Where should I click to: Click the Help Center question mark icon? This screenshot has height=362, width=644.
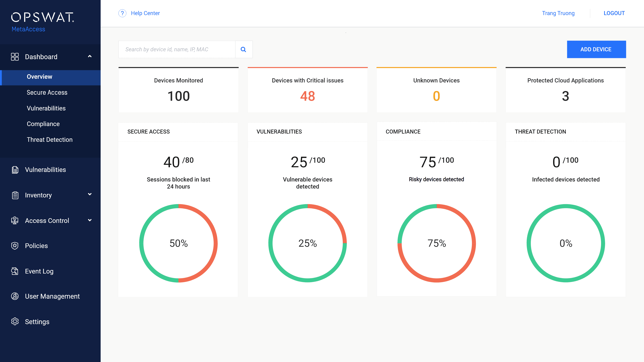[122, 13]
